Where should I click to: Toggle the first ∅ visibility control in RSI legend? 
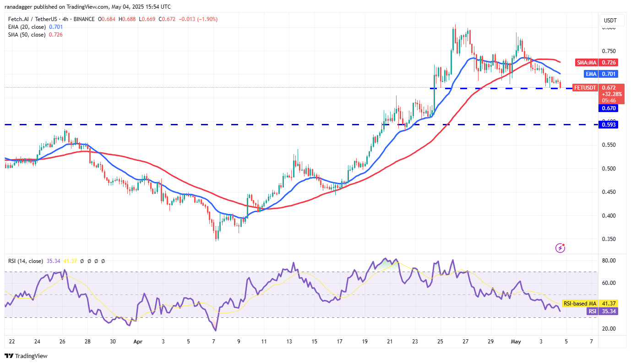pos(82,261)
